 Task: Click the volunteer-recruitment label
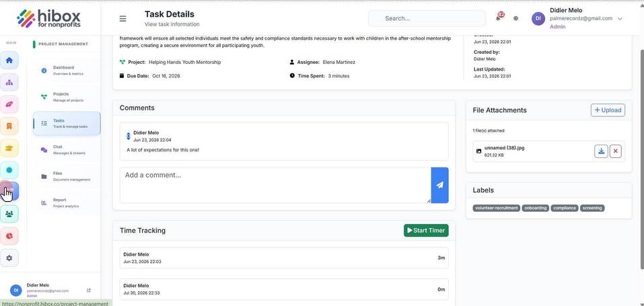click(496, 208)
